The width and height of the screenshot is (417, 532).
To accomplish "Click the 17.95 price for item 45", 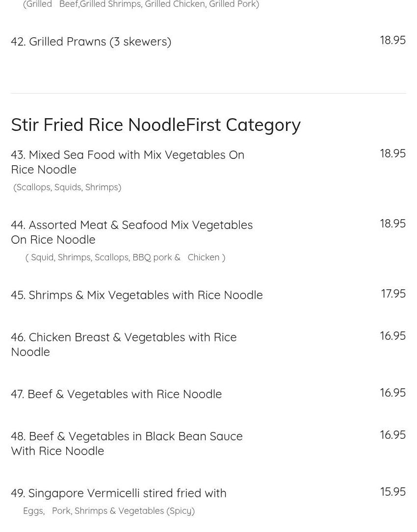I will click(393, 294).
